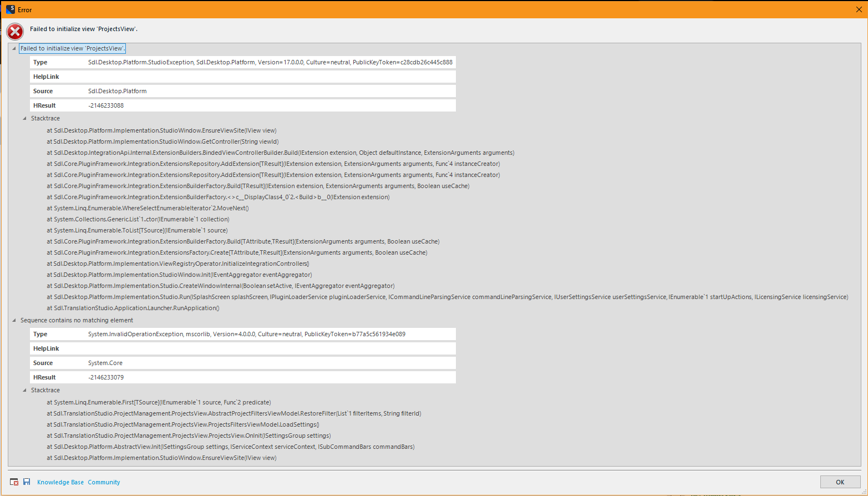The width and height of the screenshot is (868, 496).
Task: Collapse the second Stacktrace under InvalidOperationException
Action: point(24,390)
